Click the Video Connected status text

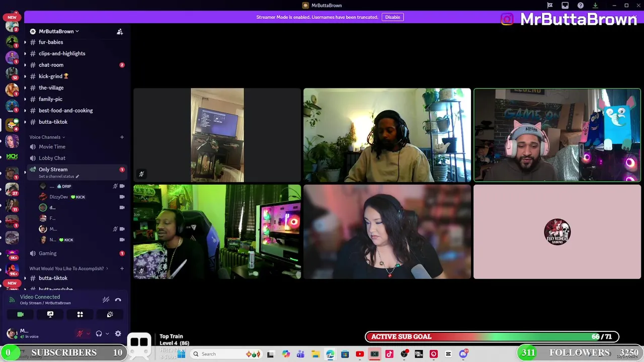pos(40,297)
